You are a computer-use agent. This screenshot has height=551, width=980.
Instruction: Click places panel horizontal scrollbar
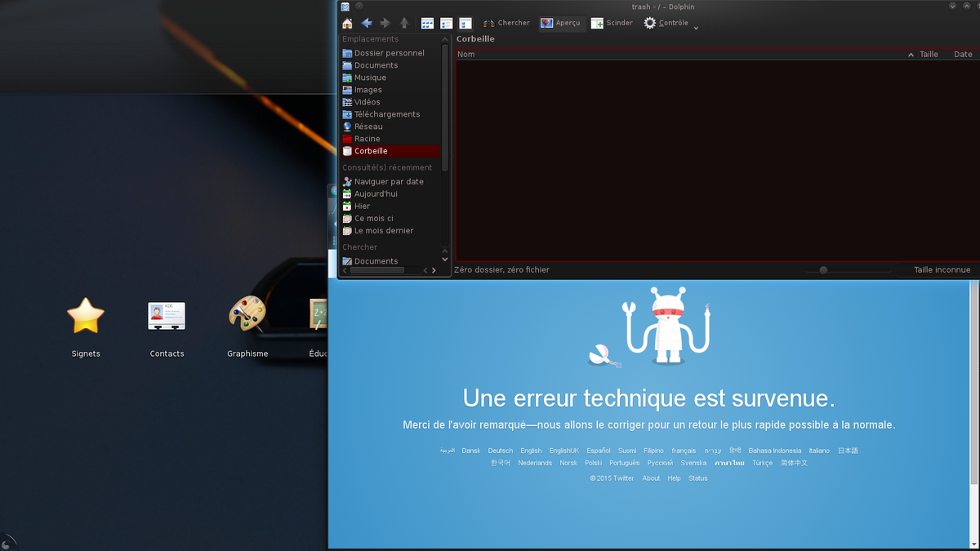(376, 270)
